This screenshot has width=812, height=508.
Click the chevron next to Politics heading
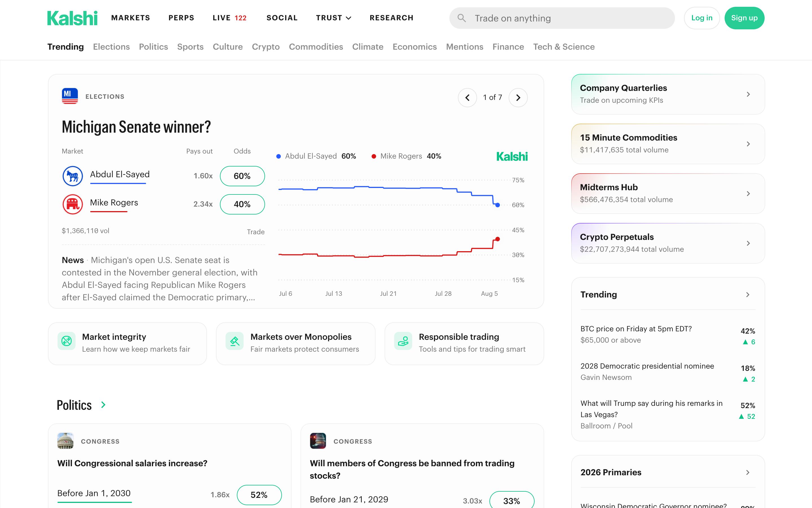[103, 405]
